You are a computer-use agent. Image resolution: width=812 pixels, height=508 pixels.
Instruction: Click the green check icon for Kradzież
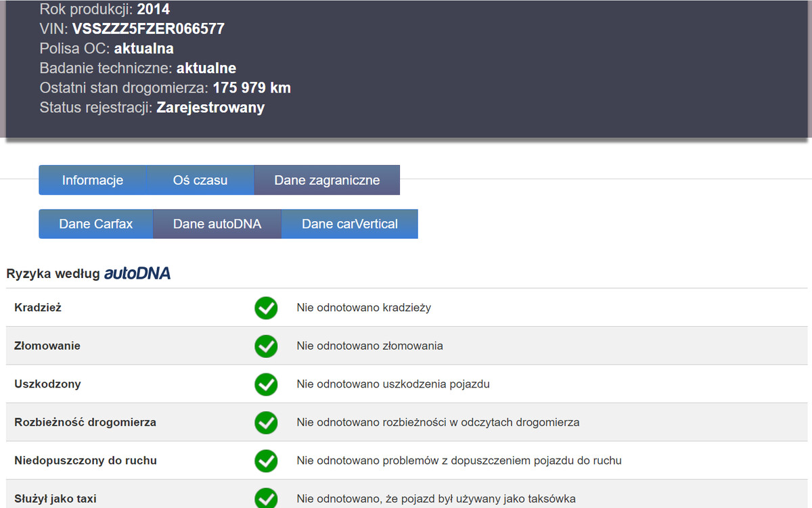[x=266, y=308]
